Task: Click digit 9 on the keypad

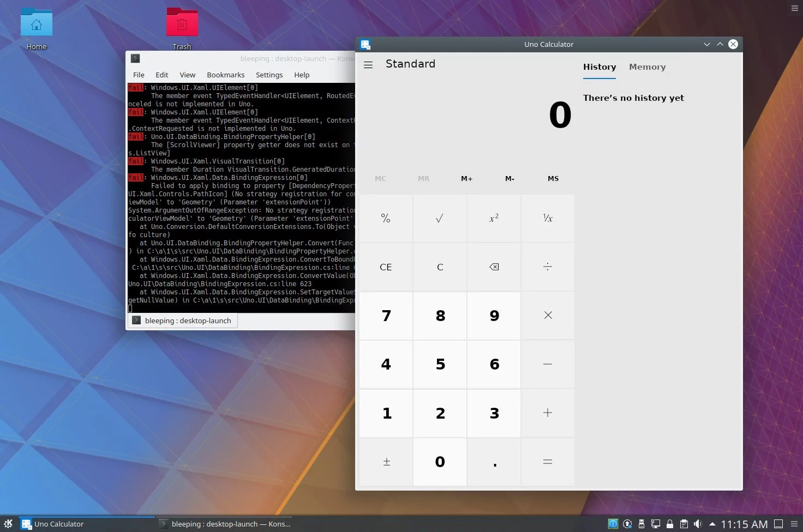Action: (x=494, y=316)
